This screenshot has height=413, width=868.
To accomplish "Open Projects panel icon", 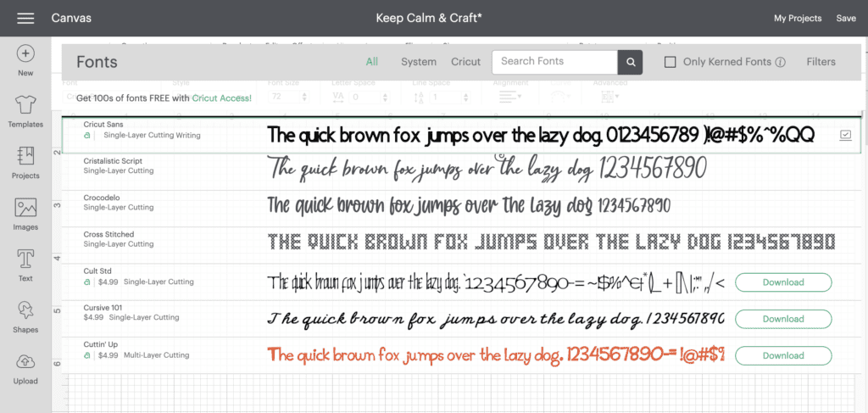I will coord(25,156).
